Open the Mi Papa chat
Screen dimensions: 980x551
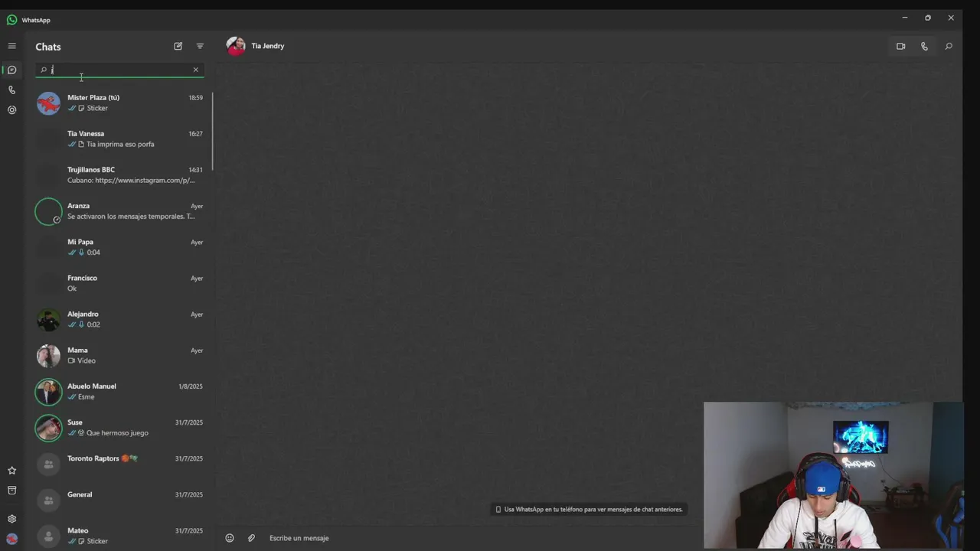pyautogui.click(x=119, y=246)
